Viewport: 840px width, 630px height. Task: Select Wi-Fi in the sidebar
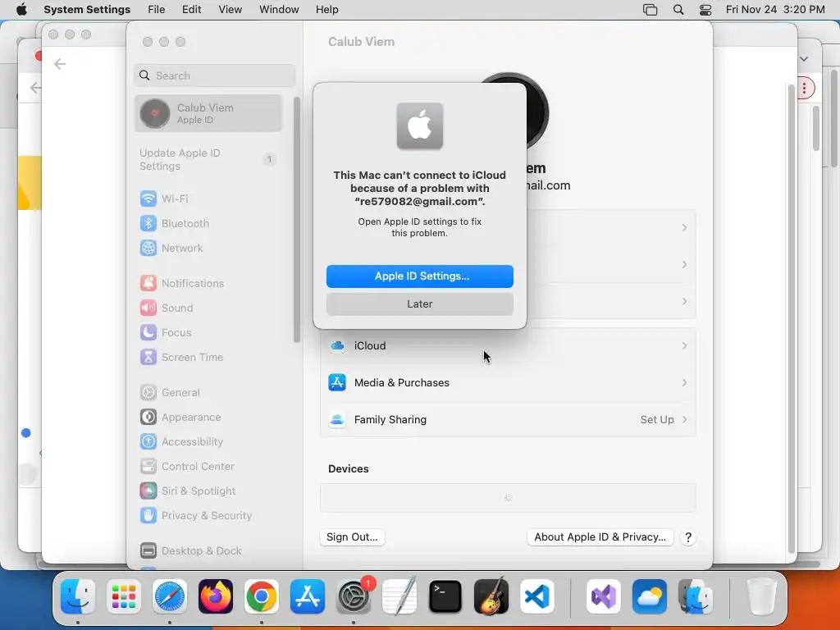(x=209, y=199)
